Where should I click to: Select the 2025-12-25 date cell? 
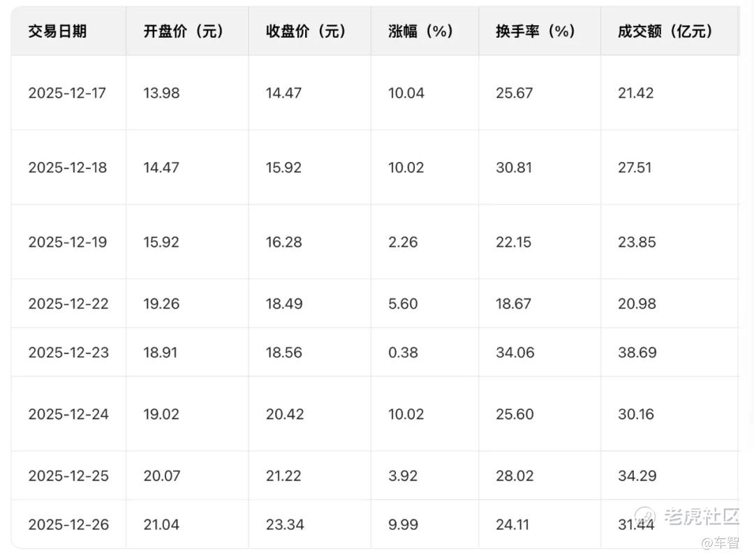pos(68,476)
